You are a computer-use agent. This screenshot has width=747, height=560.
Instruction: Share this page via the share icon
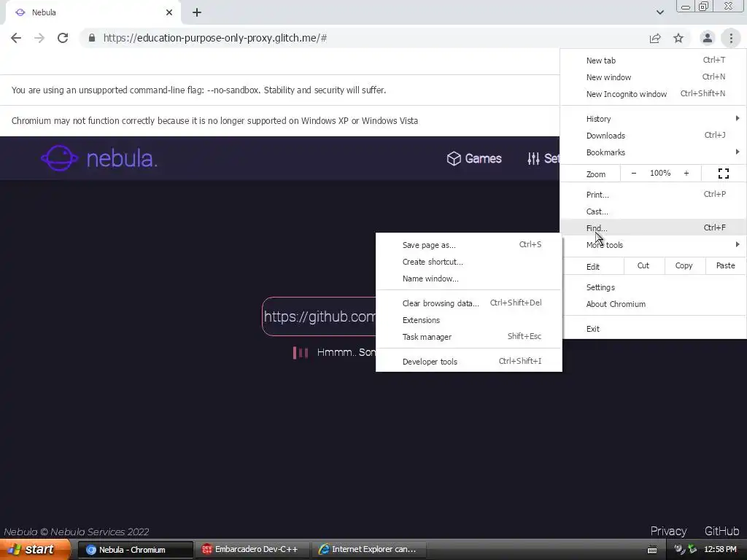coord(655,38)
